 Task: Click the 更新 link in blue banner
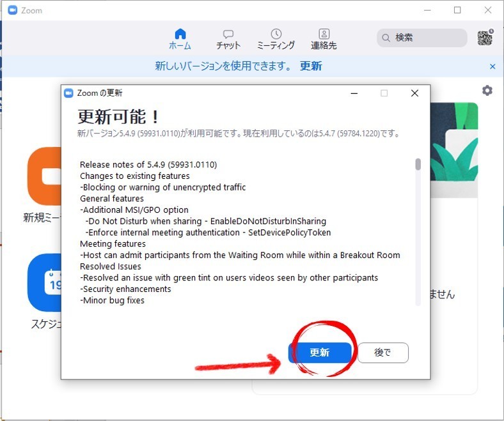tap(311, 66)
